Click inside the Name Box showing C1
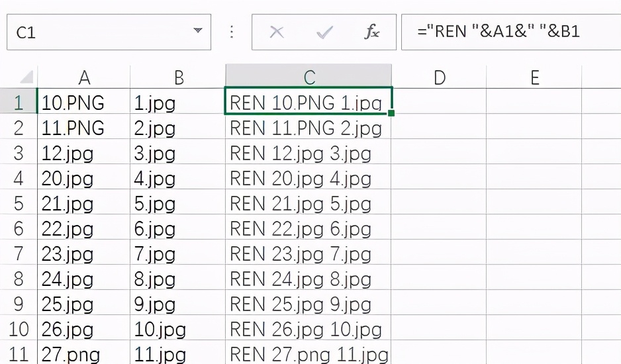The width and height of the screenshot is (621, 364). click(93, 32)
